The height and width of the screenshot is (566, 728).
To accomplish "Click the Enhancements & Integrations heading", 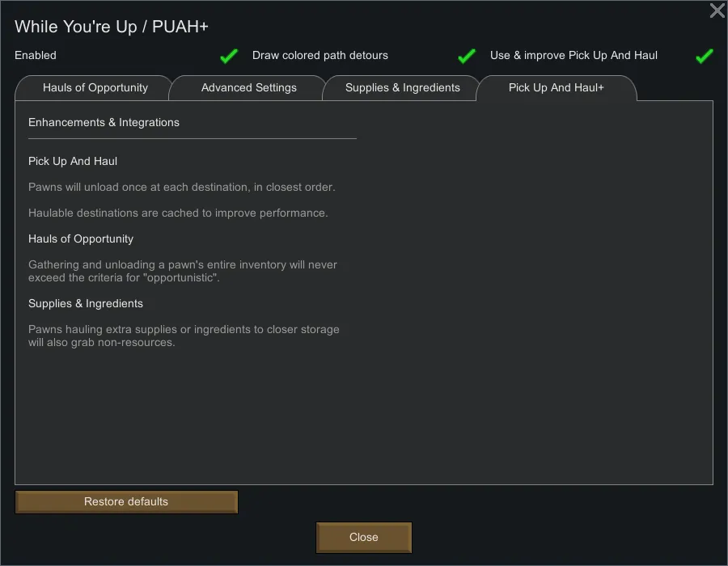I will [104, 123].
